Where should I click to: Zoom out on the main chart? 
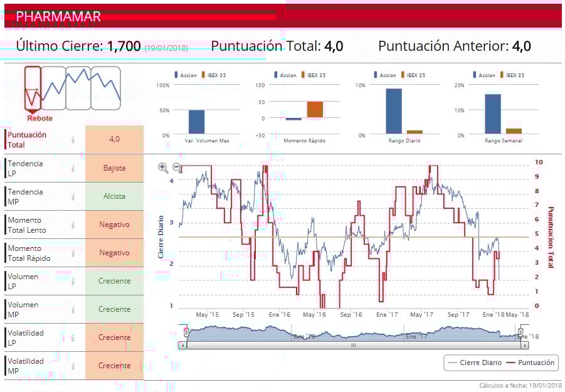tap(177, 167)
